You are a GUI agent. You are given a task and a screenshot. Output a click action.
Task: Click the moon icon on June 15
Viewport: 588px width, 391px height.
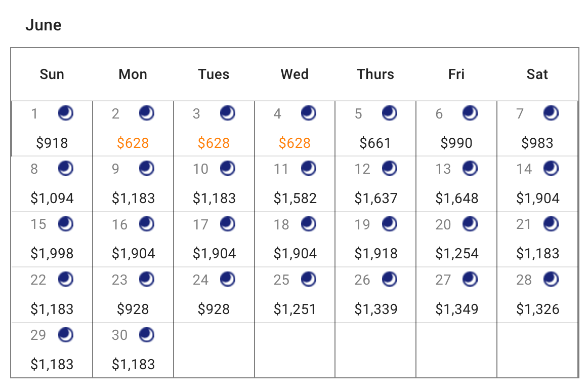(66, 224)
